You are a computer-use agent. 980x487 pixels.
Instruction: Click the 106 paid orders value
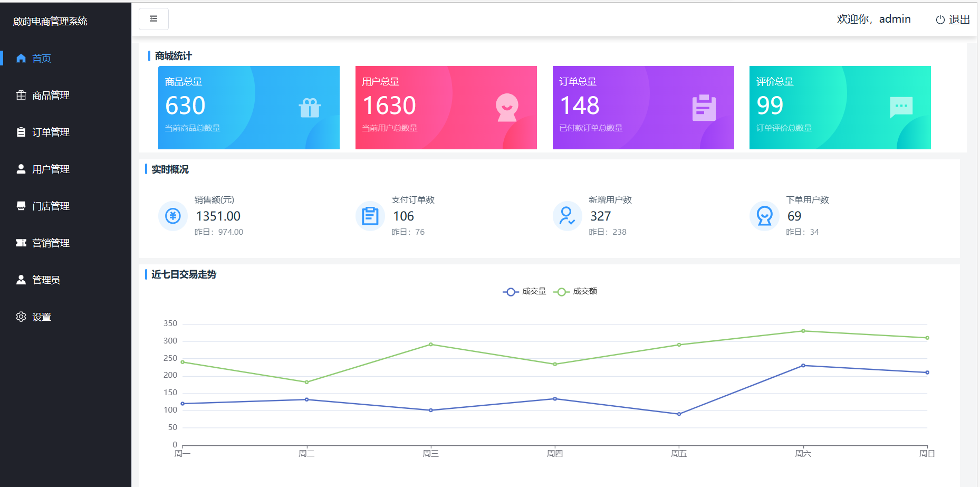pos(403,216)
